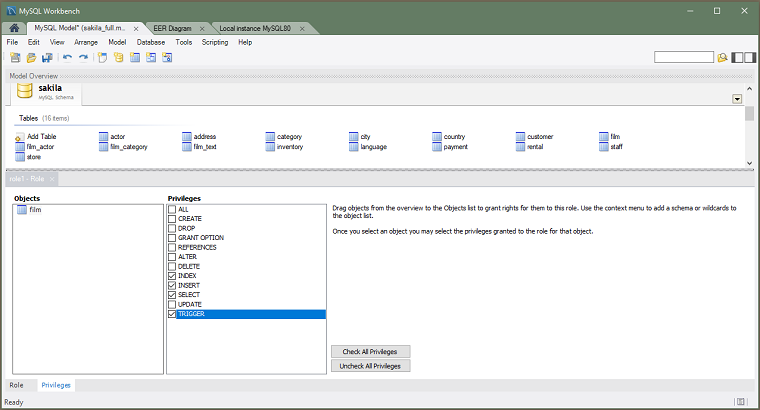Click the Open Model folder icon
760x410 pixels.
pos(31,57)
